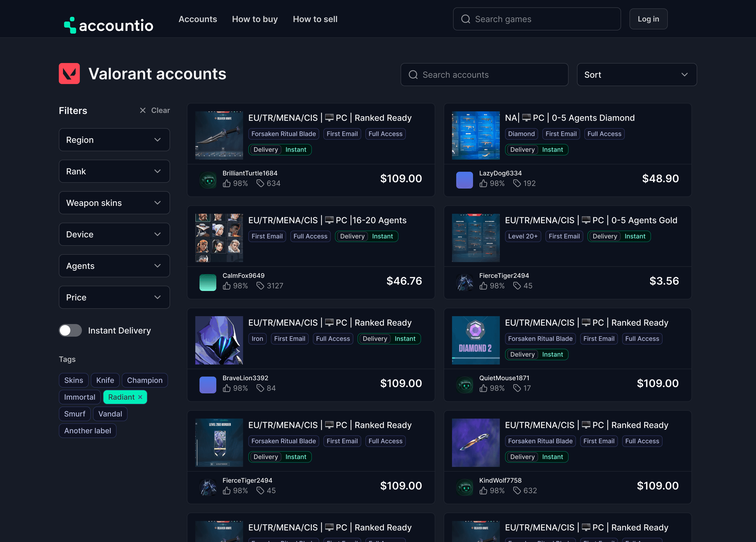The width and height of the screenshot is (756, 542).
Task: Toggle the Knife tag filter
Action: tap(105, 380)
